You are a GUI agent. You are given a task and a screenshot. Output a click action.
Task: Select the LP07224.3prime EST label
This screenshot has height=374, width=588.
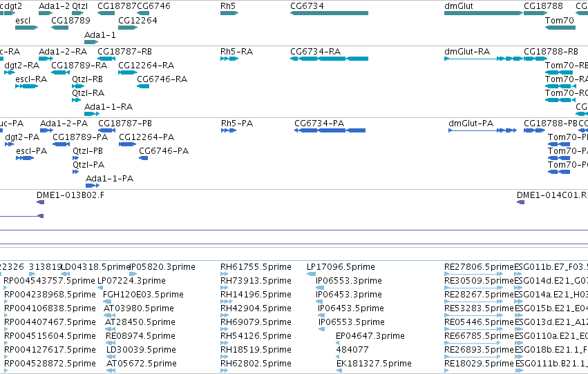click(131, 281)
